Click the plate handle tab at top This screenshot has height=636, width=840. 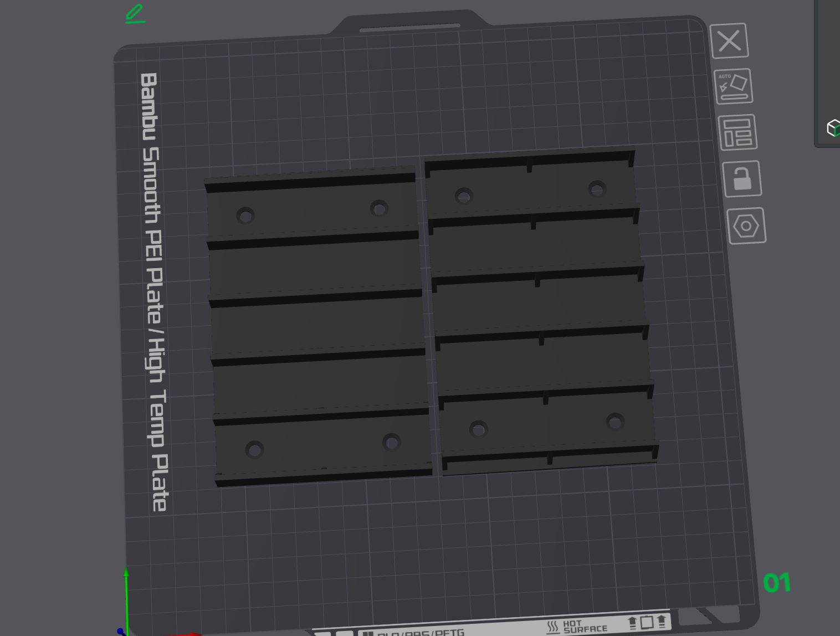coord(410,27)
